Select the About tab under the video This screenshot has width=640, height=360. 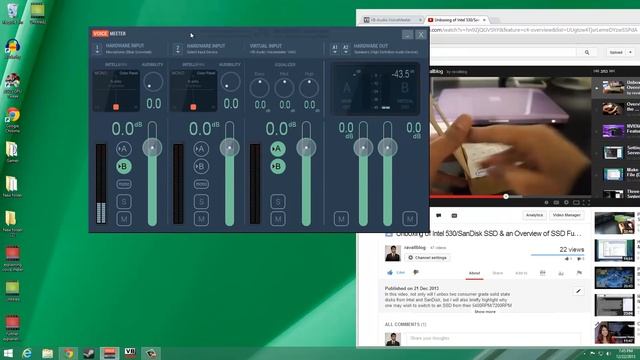click(474, 273)
